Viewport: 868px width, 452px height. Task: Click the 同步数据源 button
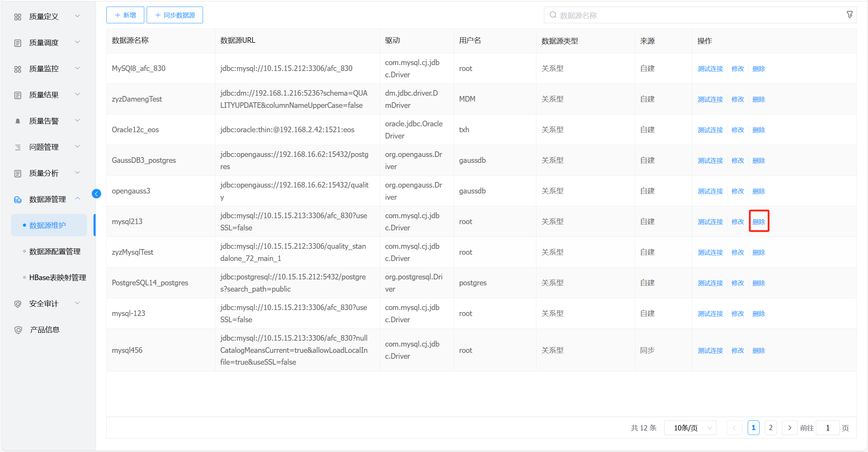click(x=175, y=15)
